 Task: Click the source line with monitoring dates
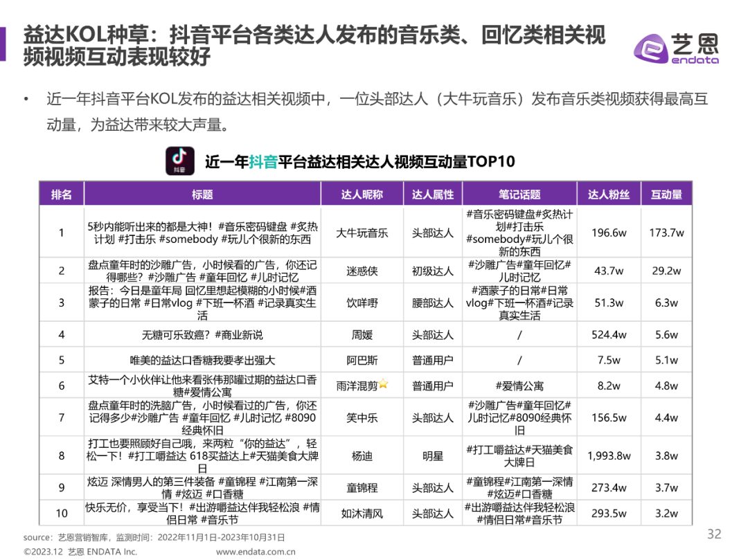click(x=154, y=537)
